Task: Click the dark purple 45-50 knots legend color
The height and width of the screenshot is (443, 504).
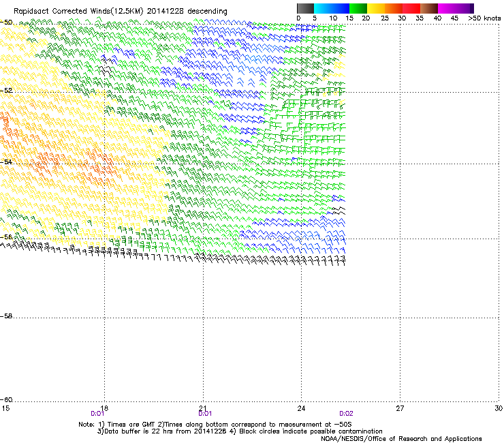Action: click(x=464, y=8)
